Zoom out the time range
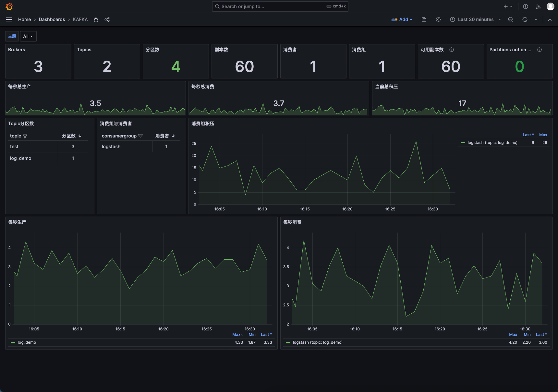Screen dimensions: 558x392 point(511,19)
